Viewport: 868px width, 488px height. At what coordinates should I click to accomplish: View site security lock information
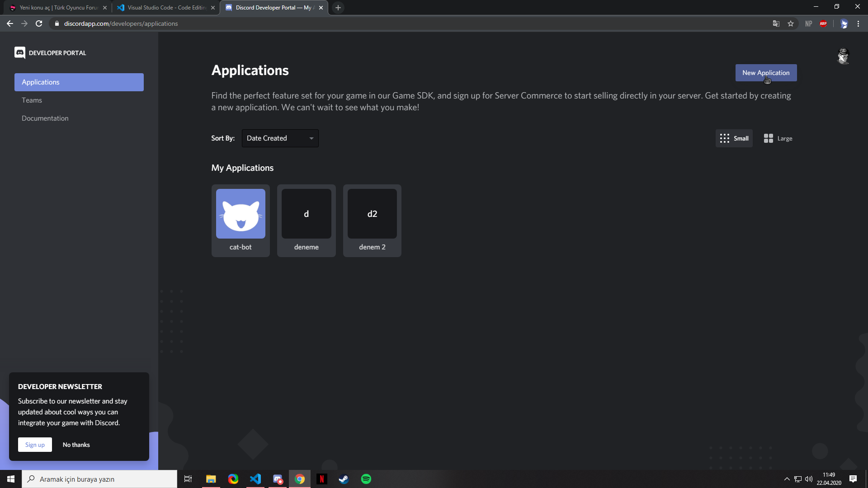(x=57, y=23)
